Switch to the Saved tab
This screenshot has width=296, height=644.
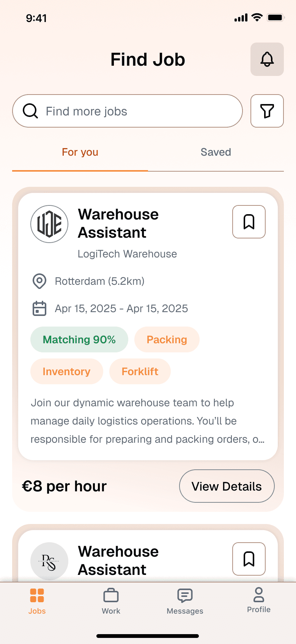click(216, 152)
